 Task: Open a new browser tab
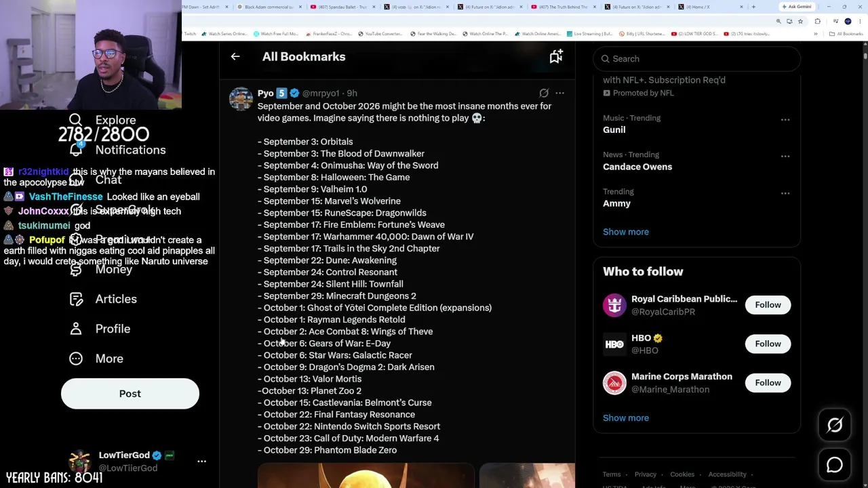point(753,7)
